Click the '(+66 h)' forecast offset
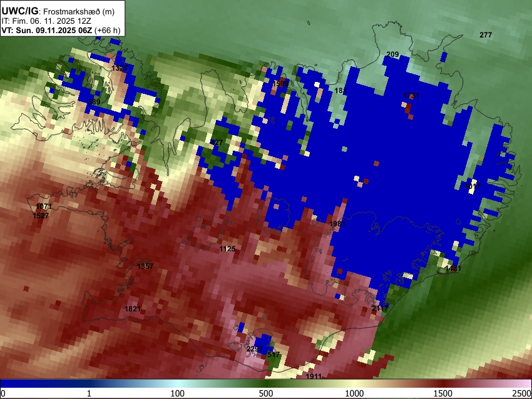The image size is (532, 399). (x=107, y=30)
